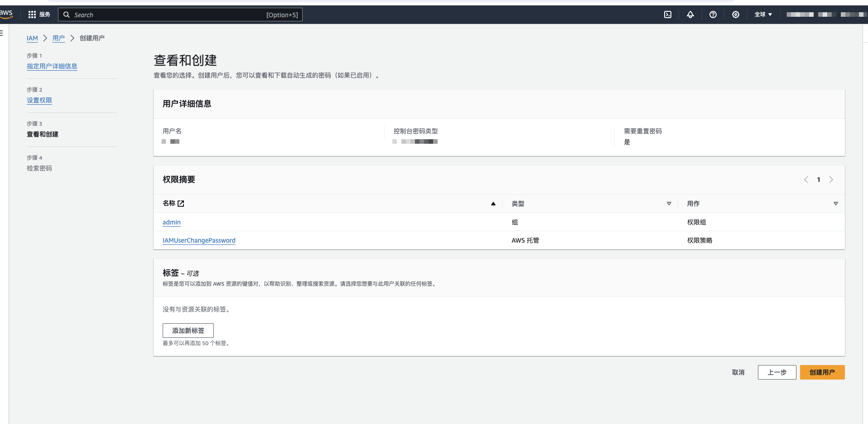Image resolution: width=868 pixels, height=424 pixels.
Task: Open the IAMUserChangePassword policy link
Action: [199, 240]
